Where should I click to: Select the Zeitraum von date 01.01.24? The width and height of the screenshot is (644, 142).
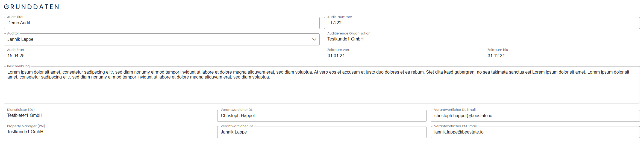pos(336,56)
